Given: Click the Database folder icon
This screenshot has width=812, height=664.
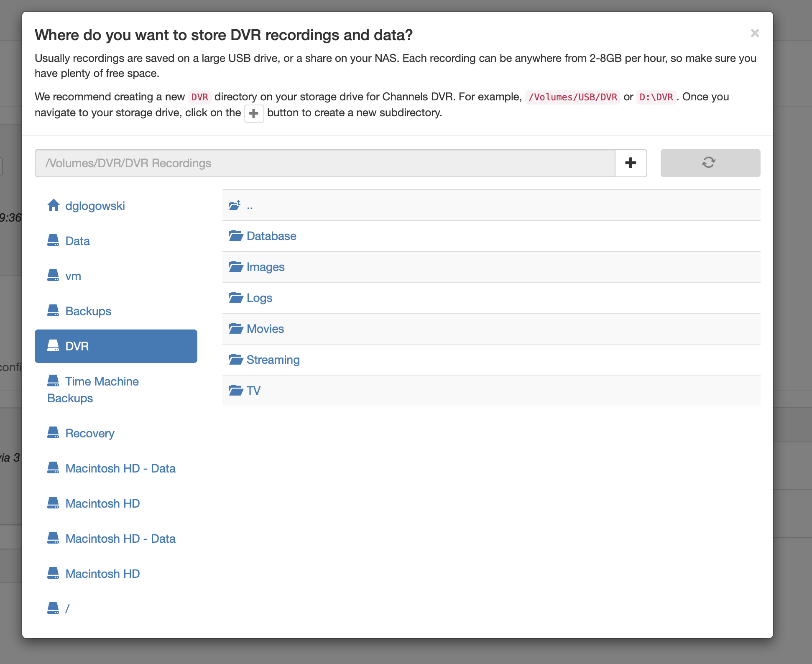Looking at the screenshot, I should point(236,236).
